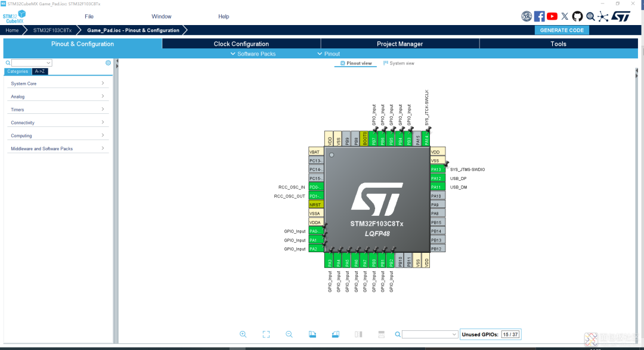The image size is (644, 350).
Task: Expand the Computing category
Action: (57, 135)
